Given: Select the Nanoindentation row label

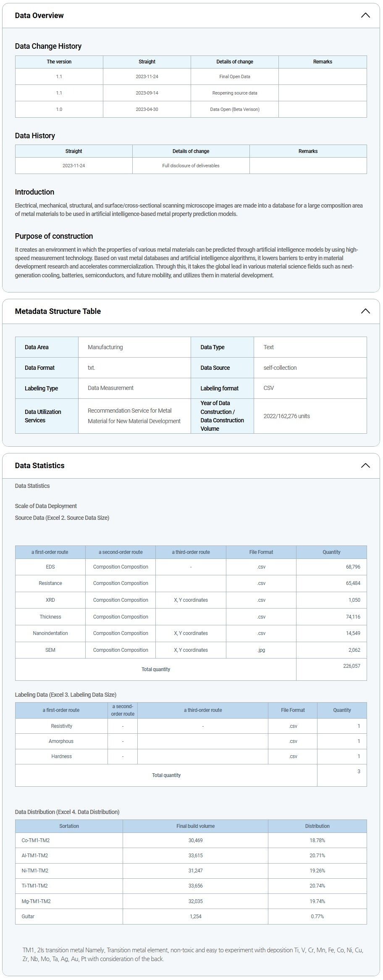Looking at the screenshot, I should coord(50,633).
